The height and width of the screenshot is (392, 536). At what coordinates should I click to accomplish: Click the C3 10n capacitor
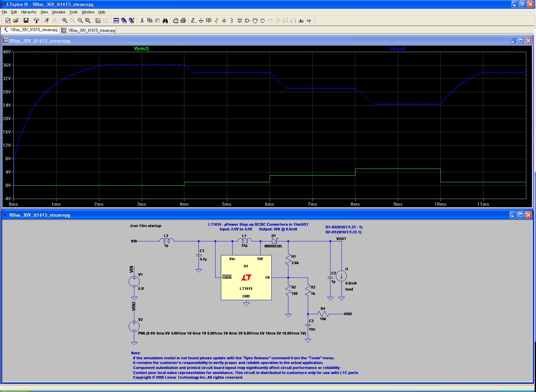pyautogui.click(x=308, y=325)
